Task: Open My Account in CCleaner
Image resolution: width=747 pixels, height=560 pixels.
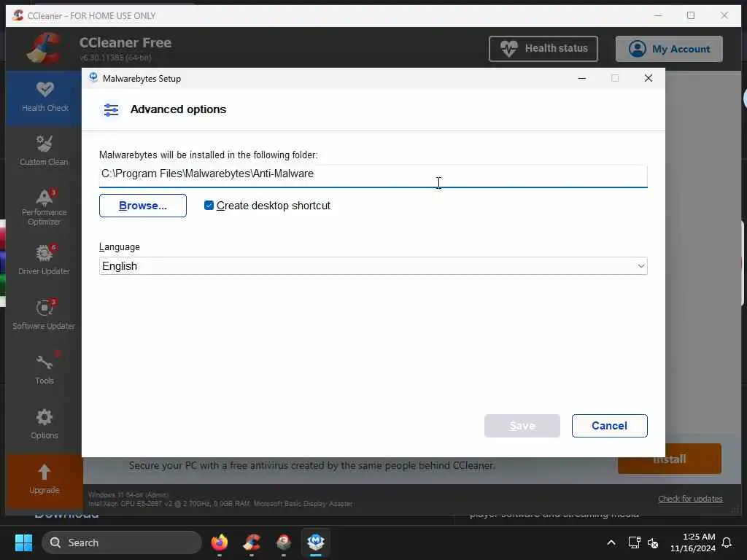Action: click(x=669, y=49)
